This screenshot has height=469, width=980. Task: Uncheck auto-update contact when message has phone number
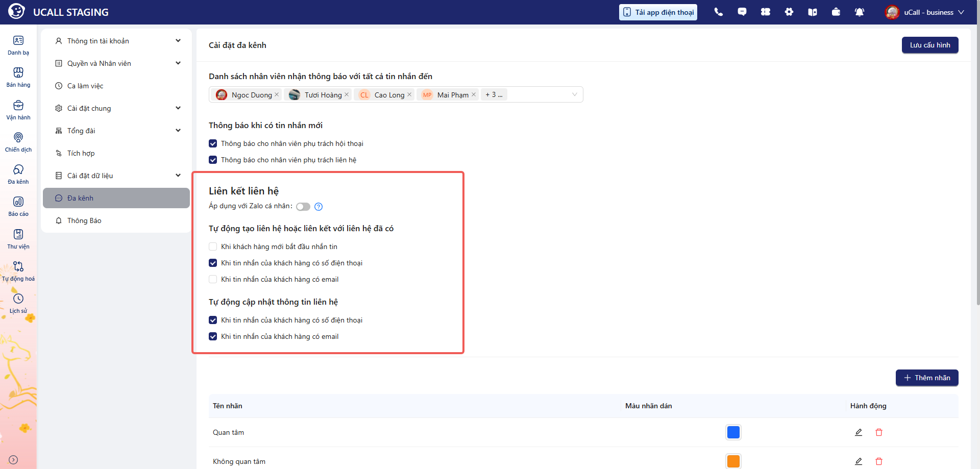coord(213,320)
